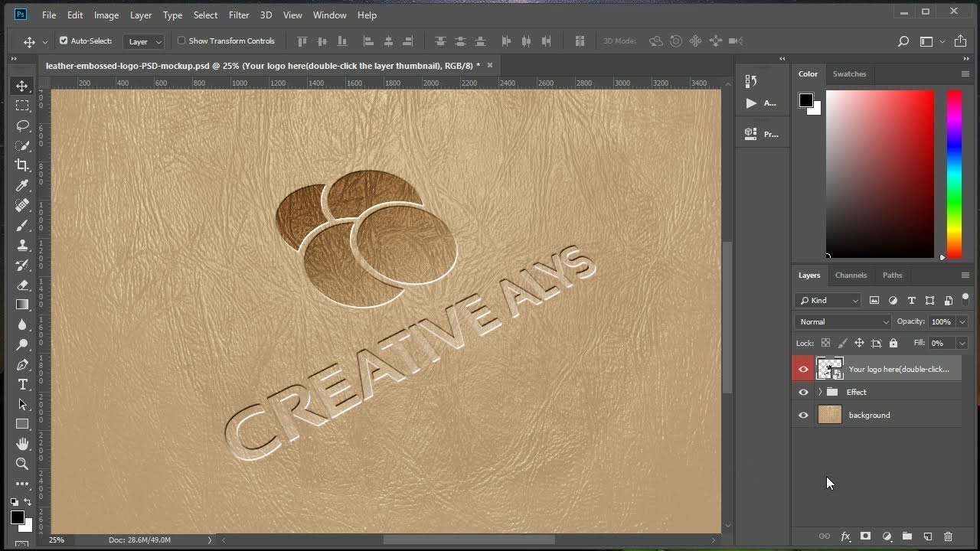The height and width of the screenshot is (551, 980).
Task: Select the Eraser tool
Action: click(x=22, y=285)
